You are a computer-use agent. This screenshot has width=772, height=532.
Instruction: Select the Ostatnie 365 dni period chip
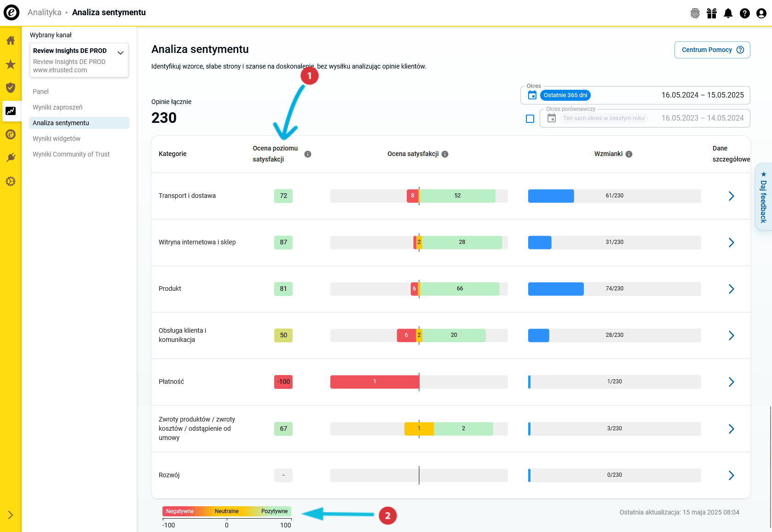(x=565, y=95)
